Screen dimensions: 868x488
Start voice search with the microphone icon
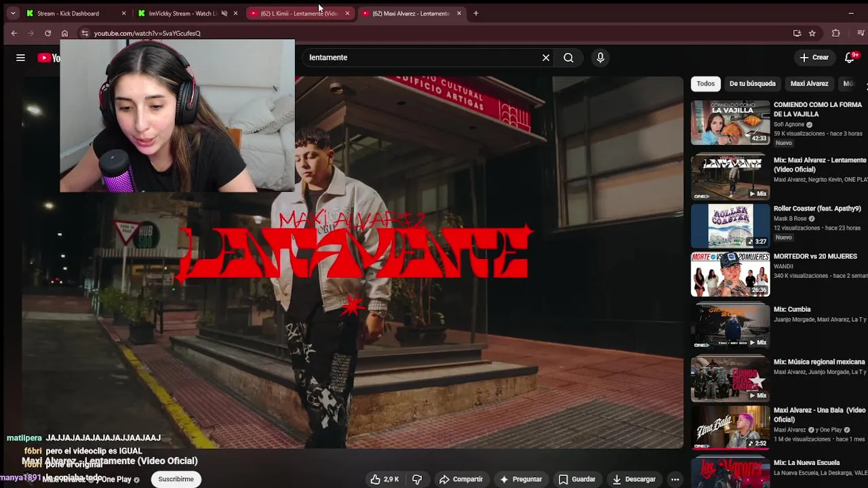(x=600, y=58)
